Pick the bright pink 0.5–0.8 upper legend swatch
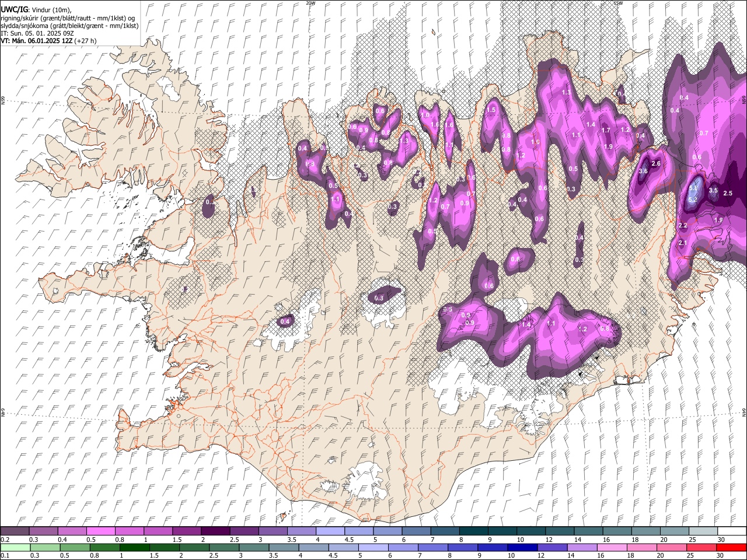The height and width of the screenshot is (560, 747). (100, 531)
